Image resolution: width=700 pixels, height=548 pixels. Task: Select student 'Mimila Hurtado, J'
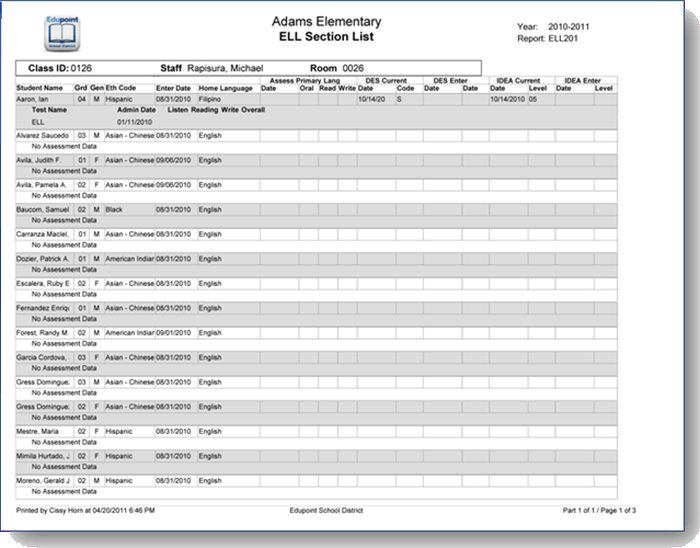pyautogui.click(x=43, y=456)
